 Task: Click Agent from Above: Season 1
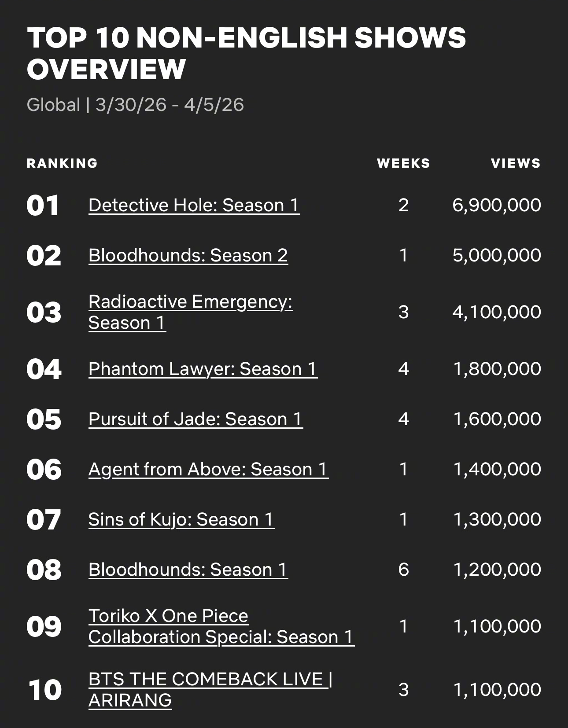click(208, 469)
